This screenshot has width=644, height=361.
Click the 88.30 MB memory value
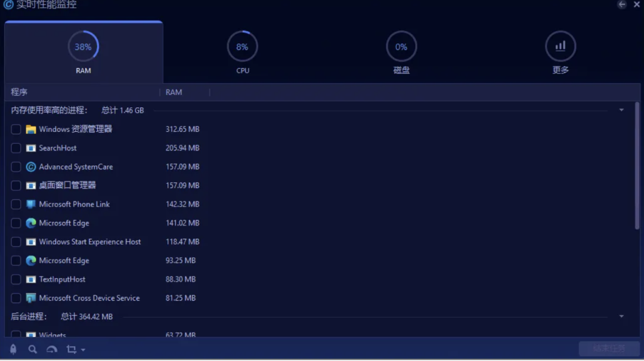[x=180, y=279]
